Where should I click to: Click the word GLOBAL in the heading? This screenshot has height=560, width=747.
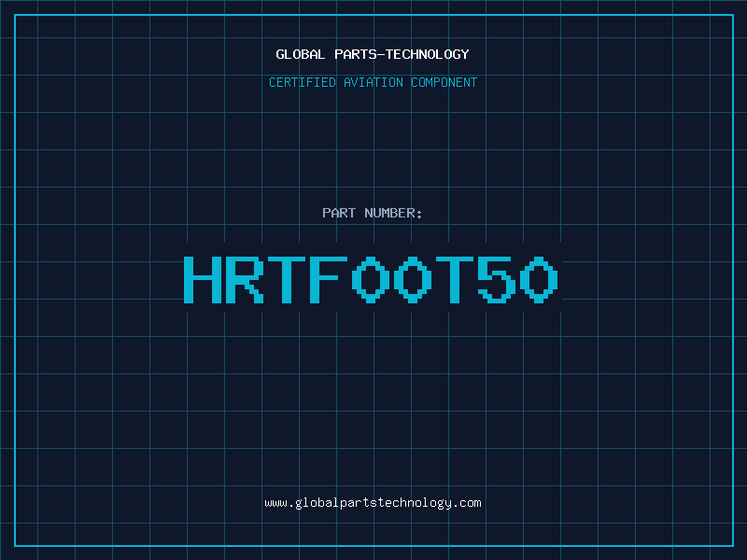(x=301, y=54)
